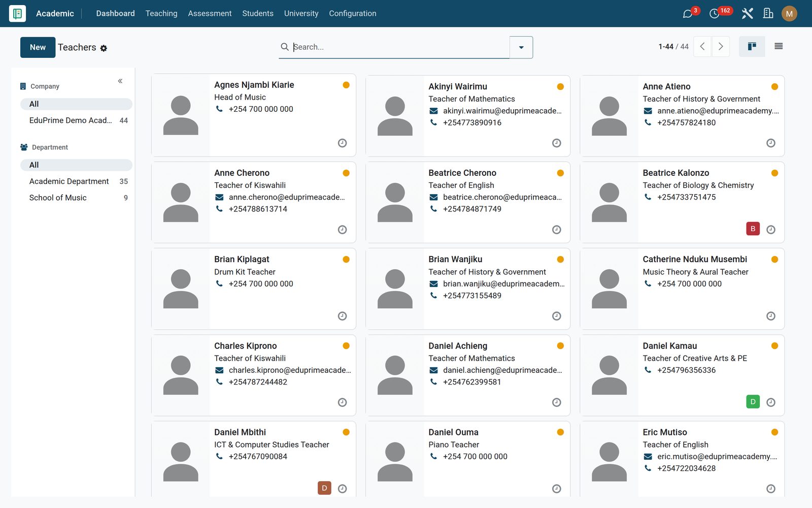Select All under Department filter
The width and height of the screenshot is (812, 508).
pos(76,165)
